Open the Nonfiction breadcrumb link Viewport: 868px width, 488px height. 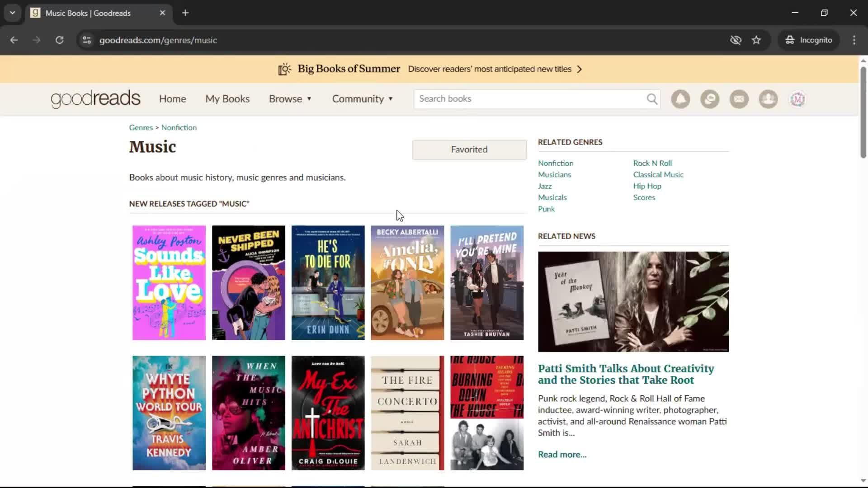point(179,128)
